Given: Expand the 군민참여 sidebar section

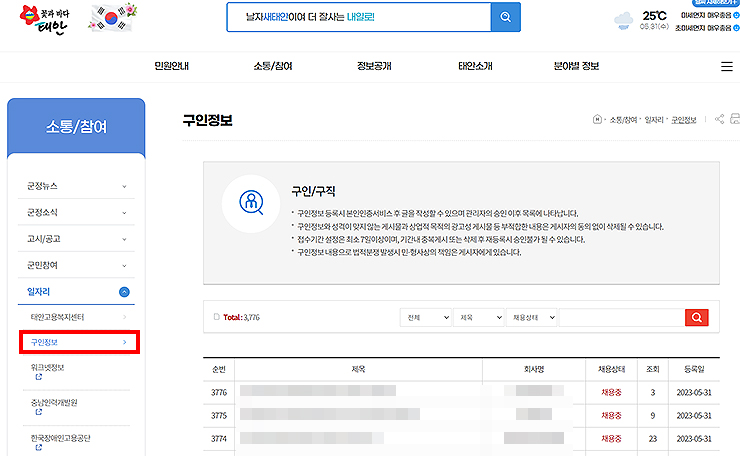Looking at the screenshot, I should tap(76, 265).
